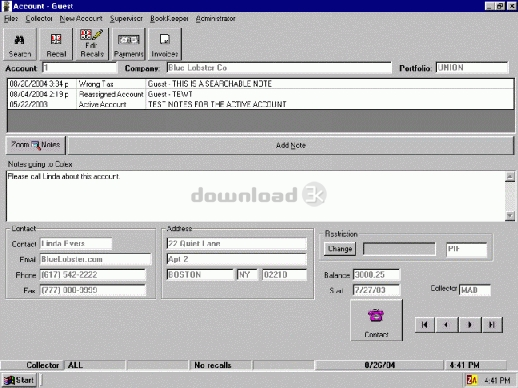Open the Collector menu
The height and width of the screenshot is (388, 518).
point(39,19)
